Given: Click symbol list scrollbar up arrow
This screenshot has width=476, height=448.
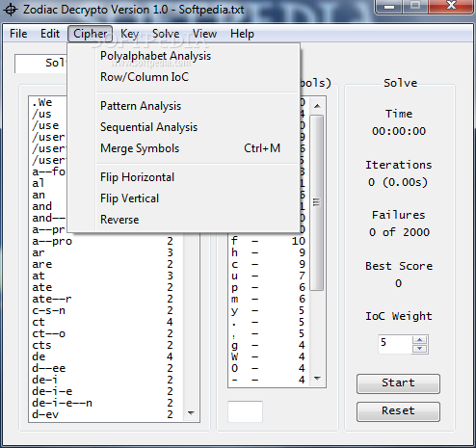Looking at the screenshot, I should (x=317, y=106).
